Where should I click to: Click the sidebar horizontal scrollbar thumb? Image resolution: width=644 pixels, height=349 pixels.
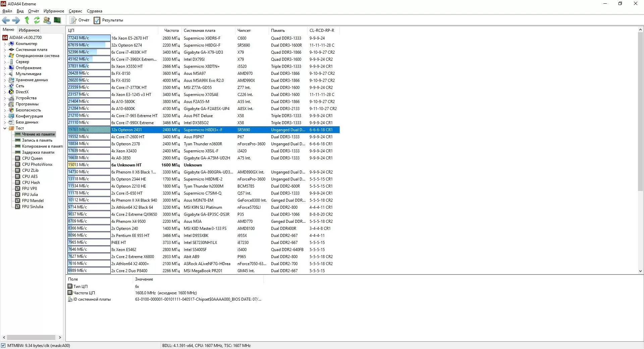[x=31, y=338]
